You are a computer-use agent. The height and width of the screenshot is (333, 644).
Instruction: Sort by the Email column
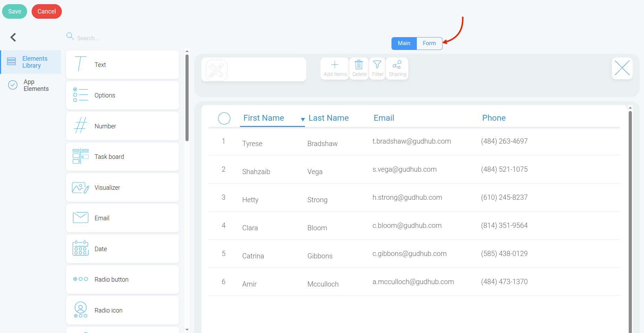tap(384, 118)
